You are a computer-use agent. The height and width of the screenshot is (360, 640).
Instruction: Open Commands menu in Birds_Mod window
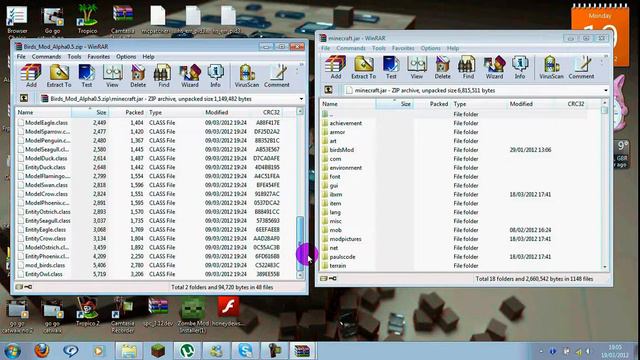[47, 56]
